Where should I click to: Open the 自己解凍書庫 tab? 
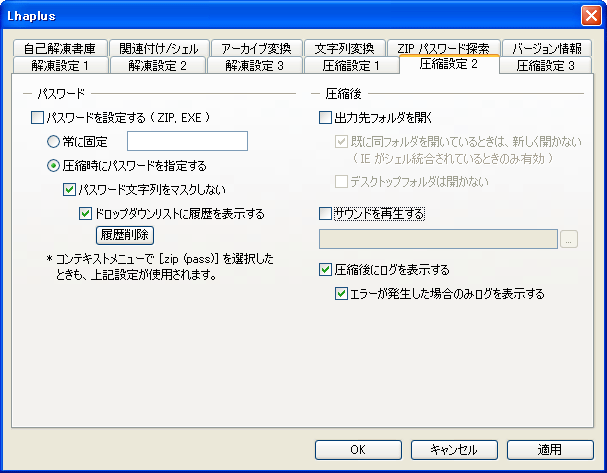point(60,48)
